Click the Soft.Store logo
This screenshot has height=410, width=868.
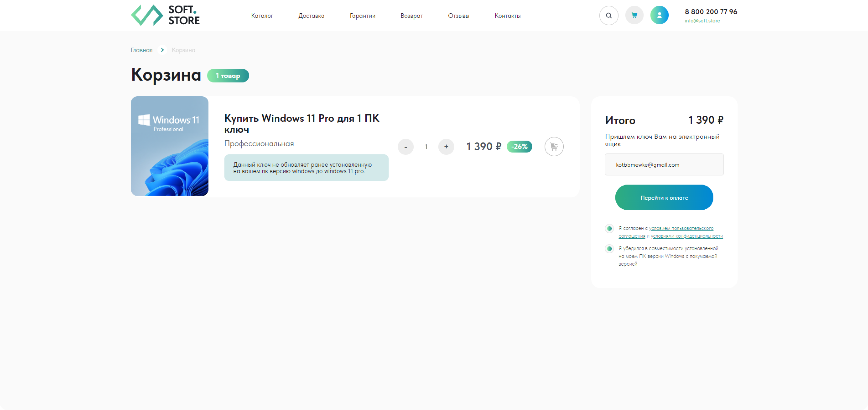pos(165,15)
